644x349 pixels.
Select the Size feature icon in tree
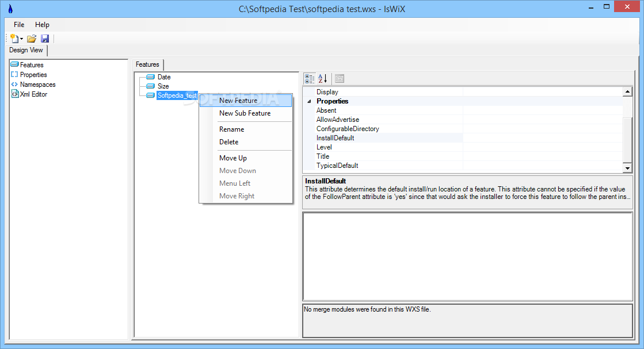[x=151, y=86]
